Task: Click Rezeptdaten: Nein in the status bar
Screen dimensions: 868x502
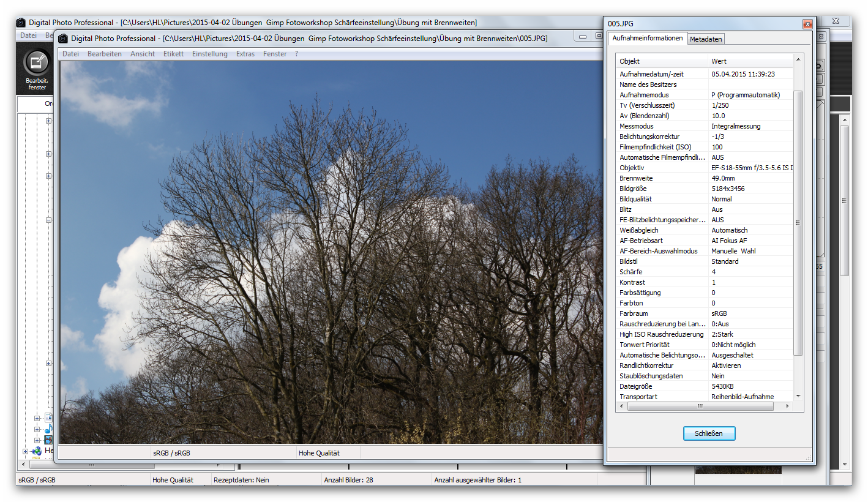Action: tap(241, 480)
